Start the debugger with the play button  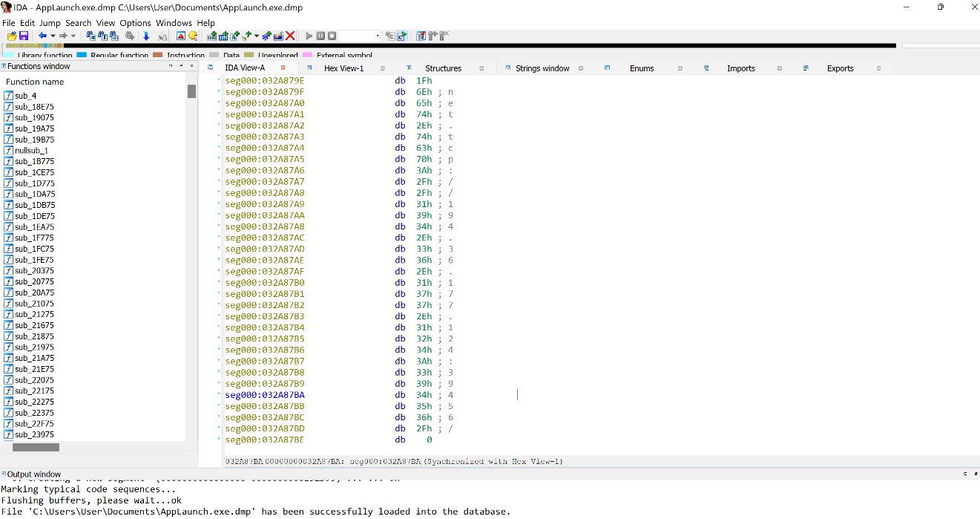pyautogui.click(x=309, y=36)
